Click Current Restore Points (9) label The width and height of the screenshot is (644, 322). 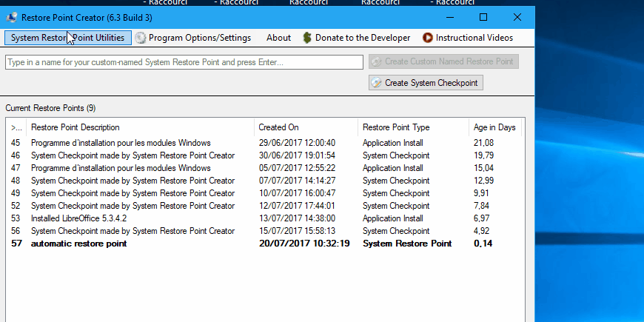tap(50, 108)
